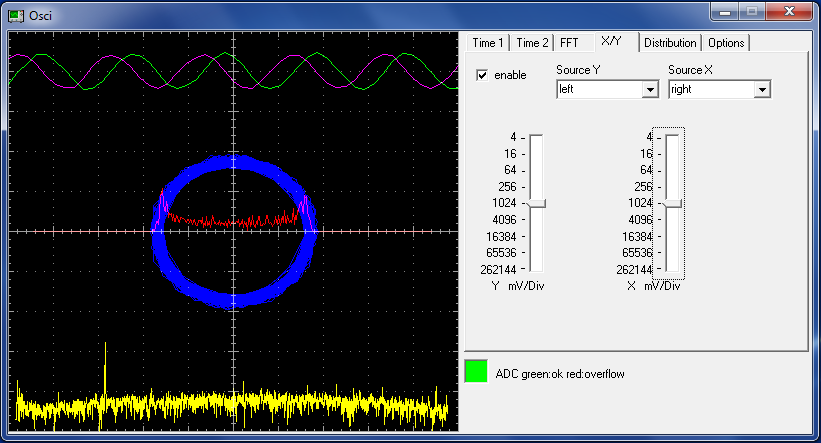Screen dimensions: 821x443
Task: Uncheck the X/Y enable checkbox
Action: point(482,76)
